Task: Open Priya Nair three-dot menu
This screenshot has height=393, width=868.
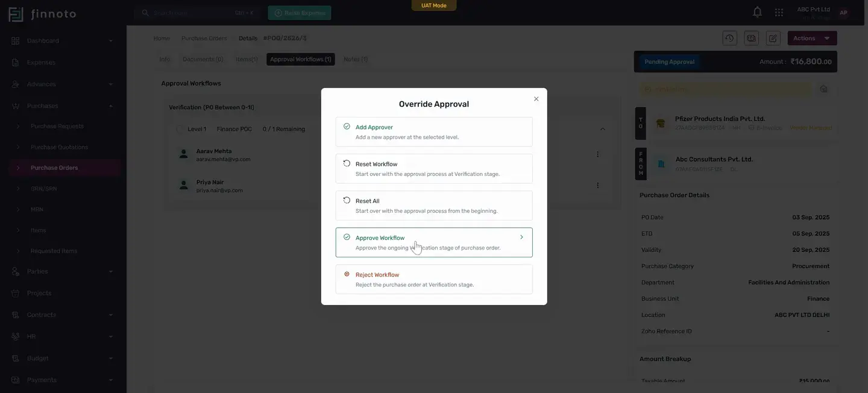Action: 597,185
